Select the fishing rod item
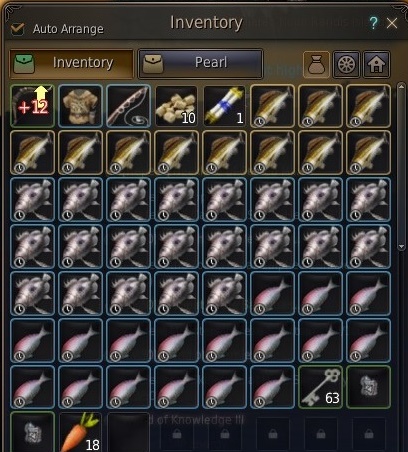Viewport: 408px width, 452px height. (128, 106)
